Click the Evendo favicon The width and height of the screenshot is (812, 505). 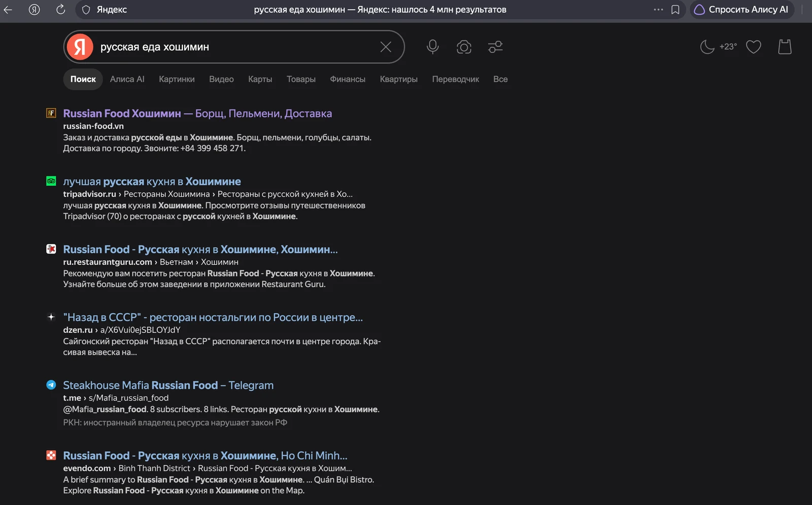pos(51,455)
